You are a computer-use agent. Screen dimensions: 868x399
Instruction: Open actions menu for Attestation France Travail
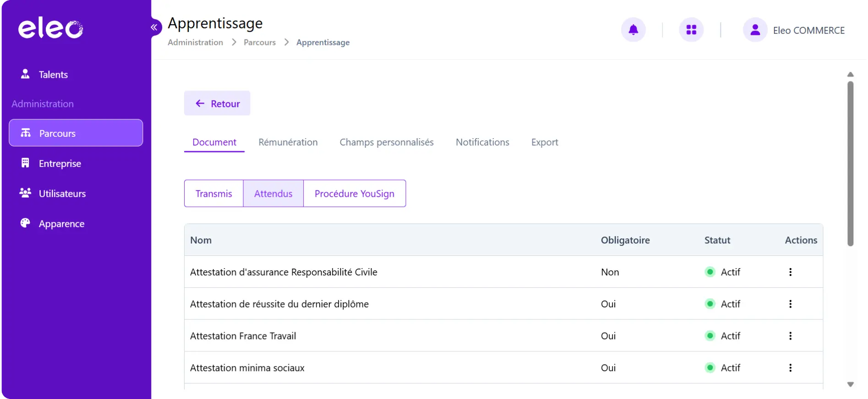coord(790,336)
